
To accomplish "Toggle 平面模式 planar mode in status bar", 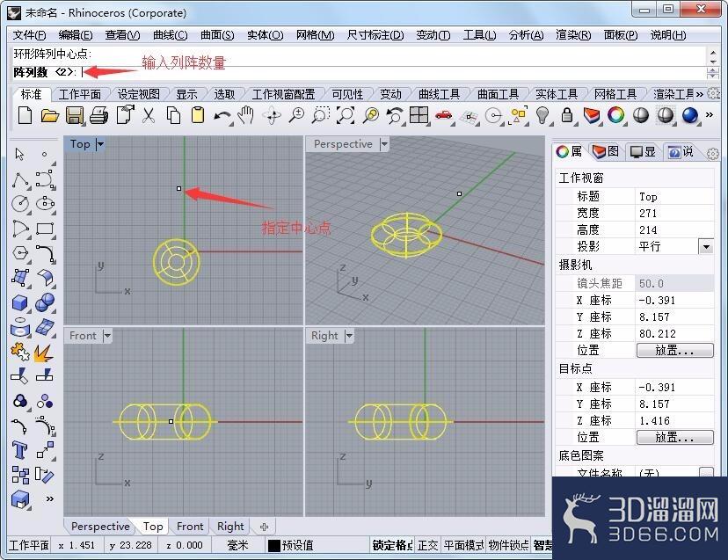I will pos(464,545).
